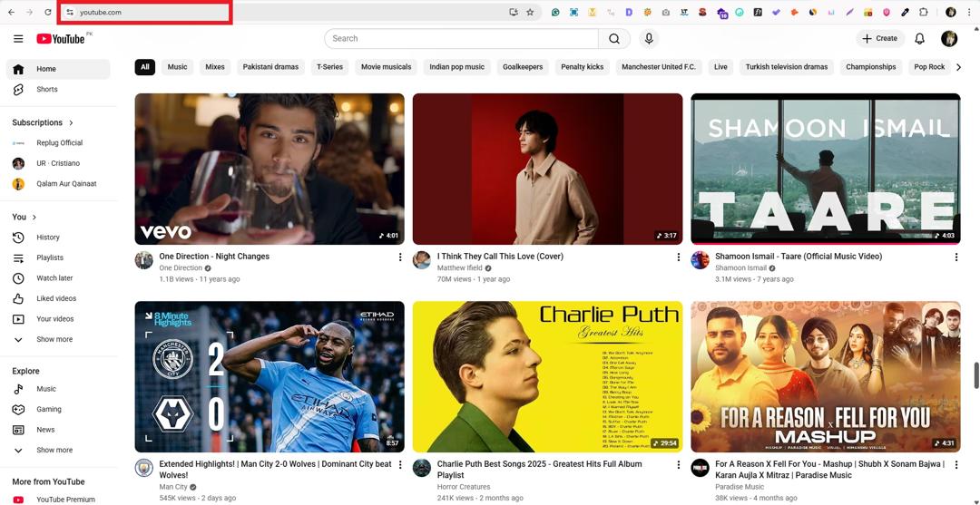The width and height of the screenshot is (980, 505).
Task: Open One Direction - Night Changes title
Action: 214,257
